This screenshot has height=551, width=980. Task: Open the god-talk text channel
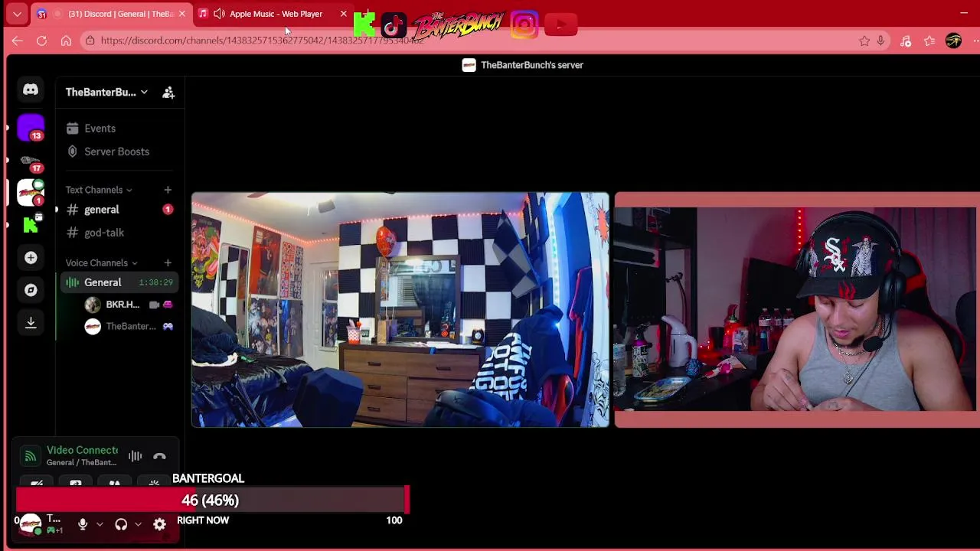click(x=119, y=233)
